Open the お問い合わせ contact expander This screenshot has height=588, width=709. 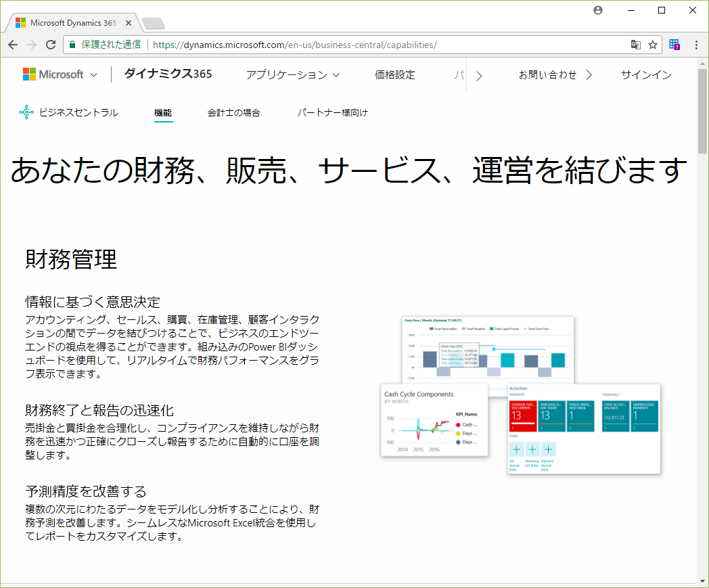pyautogui.click(x=555, y=75)
